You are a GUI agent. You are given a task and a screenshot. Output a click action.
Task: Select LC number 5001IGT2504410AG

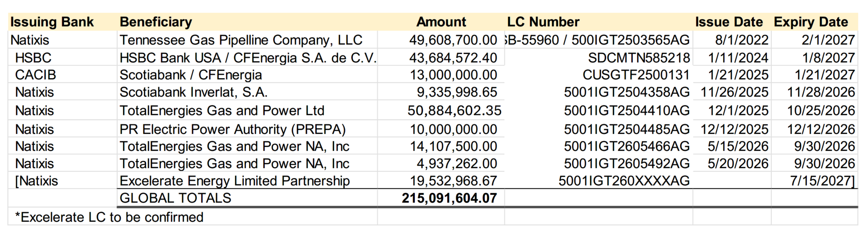coord(627,110)
